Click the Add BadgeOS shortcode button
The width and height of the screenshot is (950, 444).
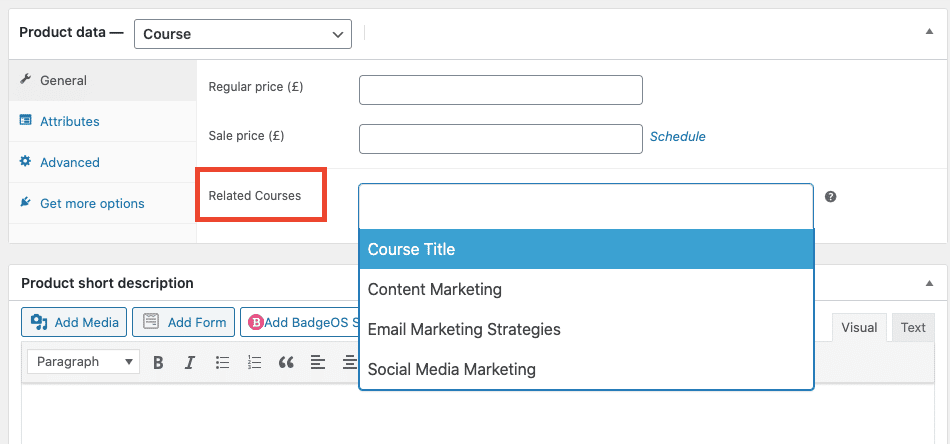tap(301, 322)
